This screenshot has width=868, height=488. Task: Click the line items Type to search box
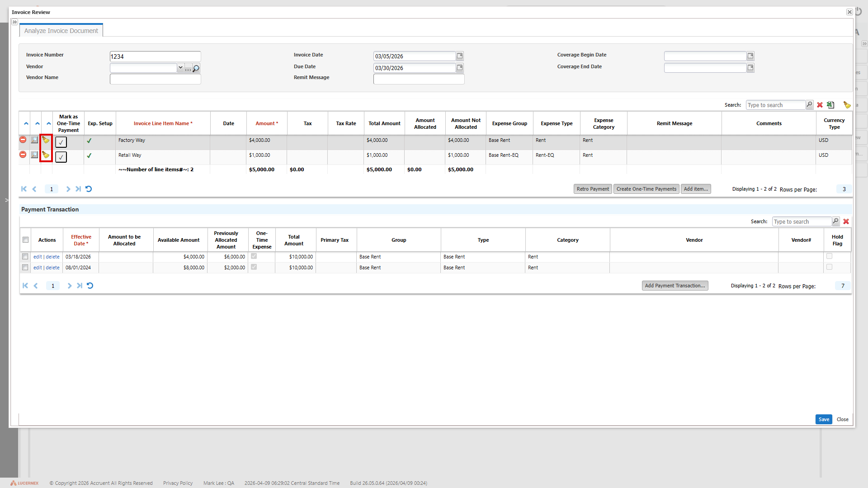point(775,105)
